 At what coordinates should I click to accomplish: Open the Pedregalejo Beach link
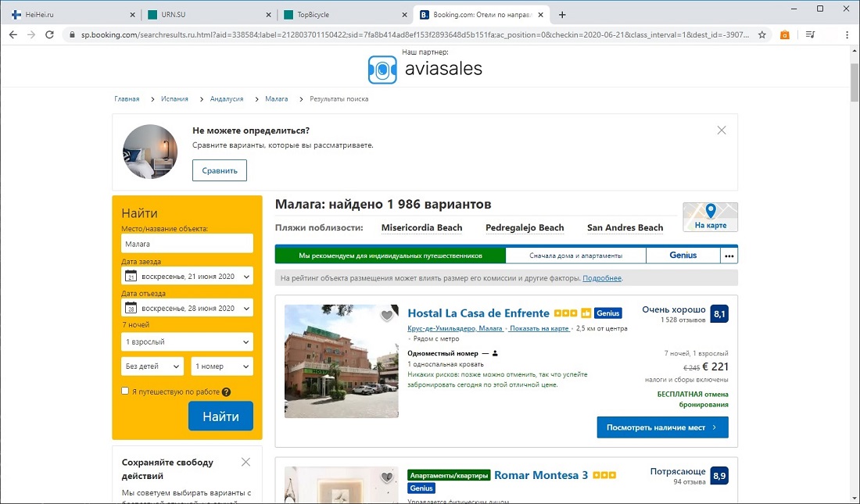pyautogui.click(x=525, y=227)
